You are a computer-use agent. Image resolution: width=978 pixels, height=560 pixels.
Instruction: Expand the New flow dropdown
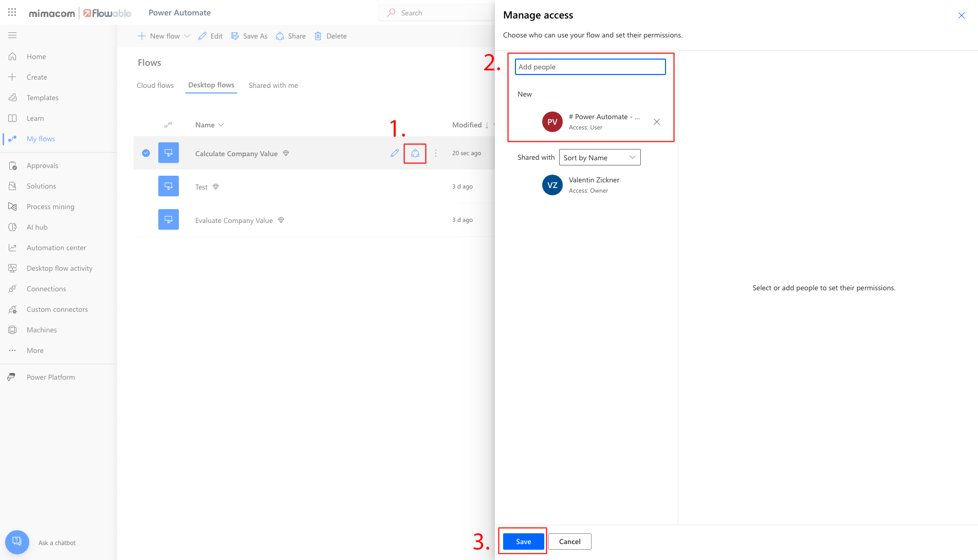(187, 35)
